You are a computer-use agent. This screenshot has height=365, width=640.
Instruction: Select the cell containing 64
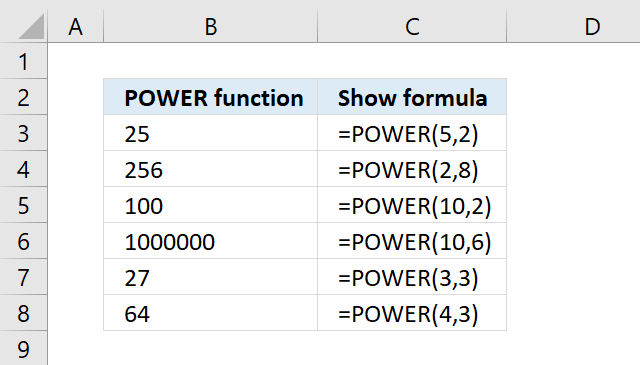pyautogui.click(x=211, y=312)
